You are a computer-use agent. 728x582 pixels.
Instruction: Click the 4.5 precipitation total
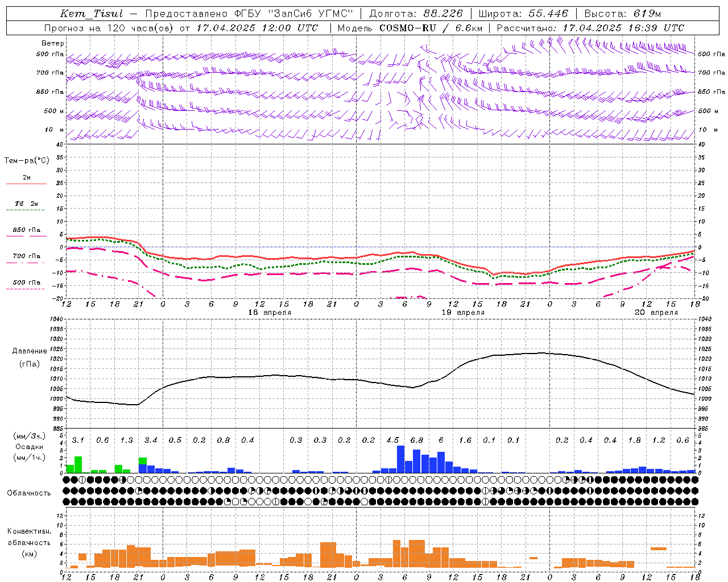coord(392,440)
